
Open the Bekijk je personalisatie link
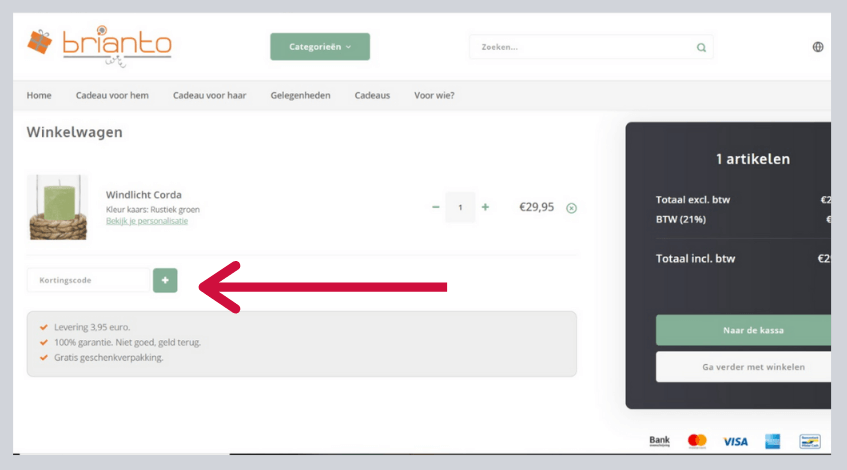(x=146, y=221)
